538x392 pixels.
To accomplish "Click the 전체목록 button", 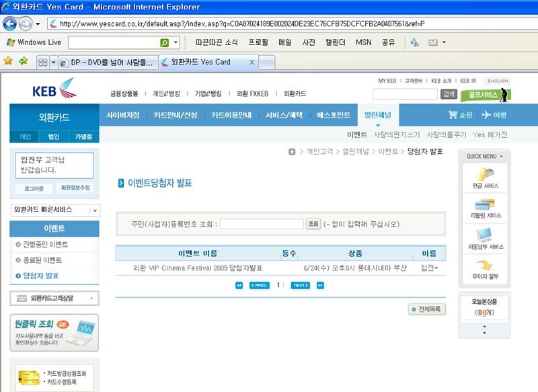I will point(427,309).
